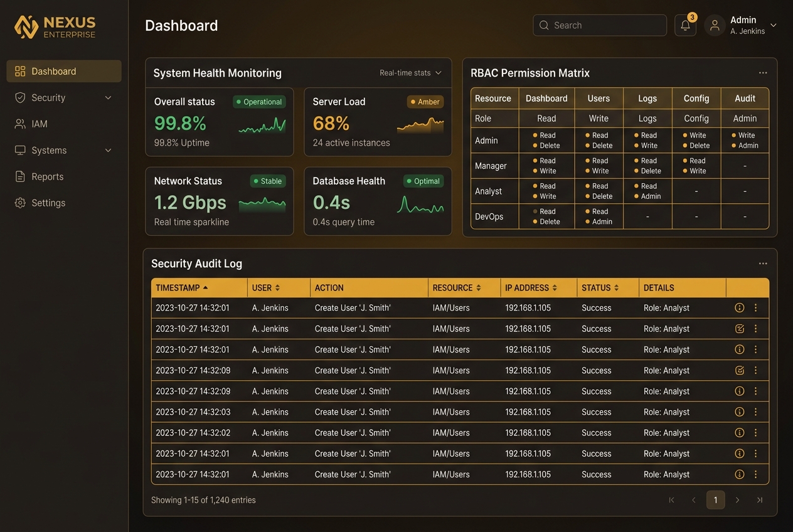Click the DevOps role row label

[489, 216]
